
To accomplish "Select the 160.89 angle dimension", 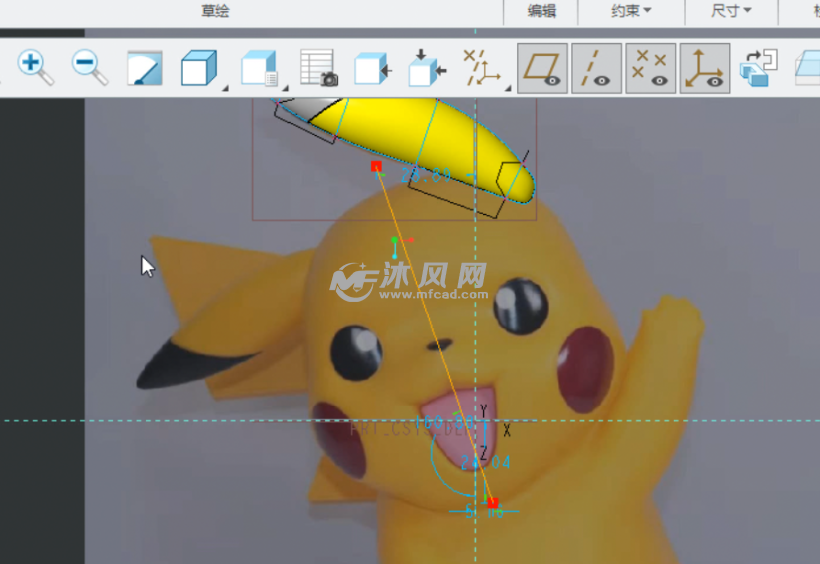I will coord(446,422).
